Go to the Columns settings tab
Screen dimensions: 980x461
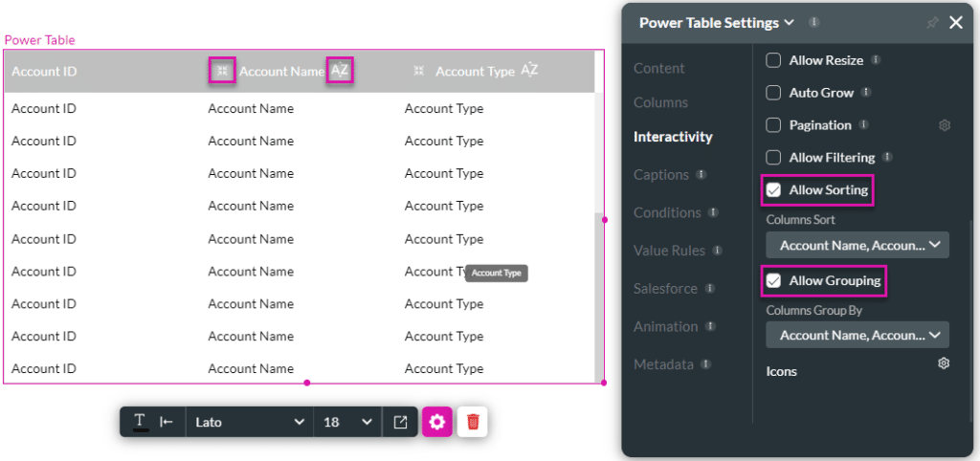[x=660, y=102]
